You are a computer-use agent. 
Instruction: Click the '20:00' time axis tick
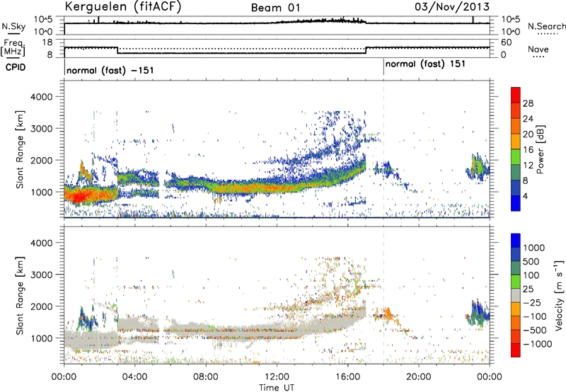pyautogui.click(x=419, y=377)
